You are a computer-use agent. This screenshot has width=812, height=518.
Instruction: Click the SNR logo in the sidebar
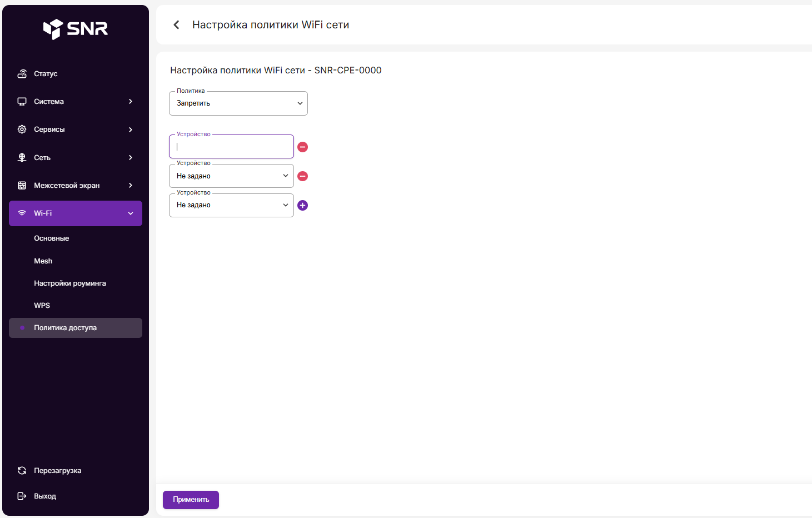pos(76,29)
